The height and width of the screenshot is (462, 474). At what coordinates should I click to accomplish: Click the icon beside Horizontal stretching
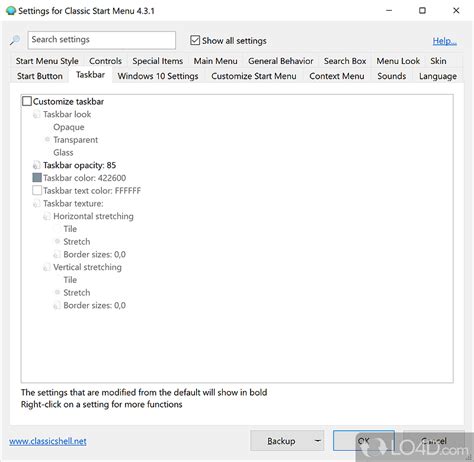click(x=47, y=216)
